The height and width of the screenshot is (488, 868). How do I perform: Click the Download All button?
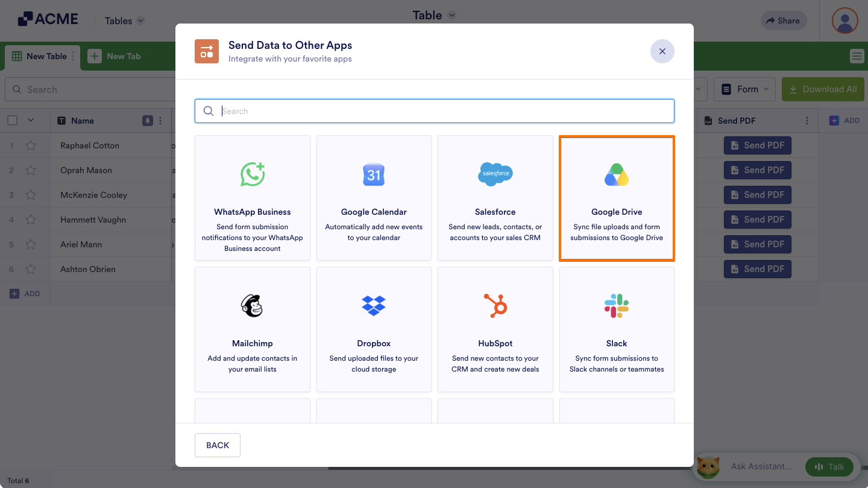tap(823, 89)
